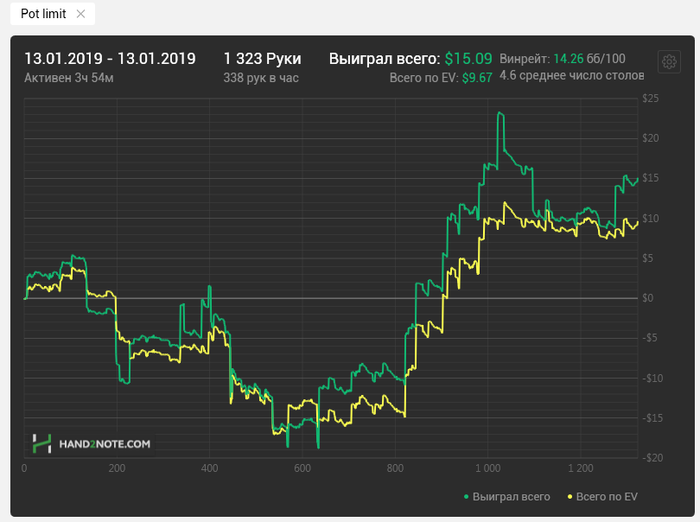700x522 pixels.
Task: Click the 4.6 average tables text
Action: pyautogui.click(x=568, y=76)
